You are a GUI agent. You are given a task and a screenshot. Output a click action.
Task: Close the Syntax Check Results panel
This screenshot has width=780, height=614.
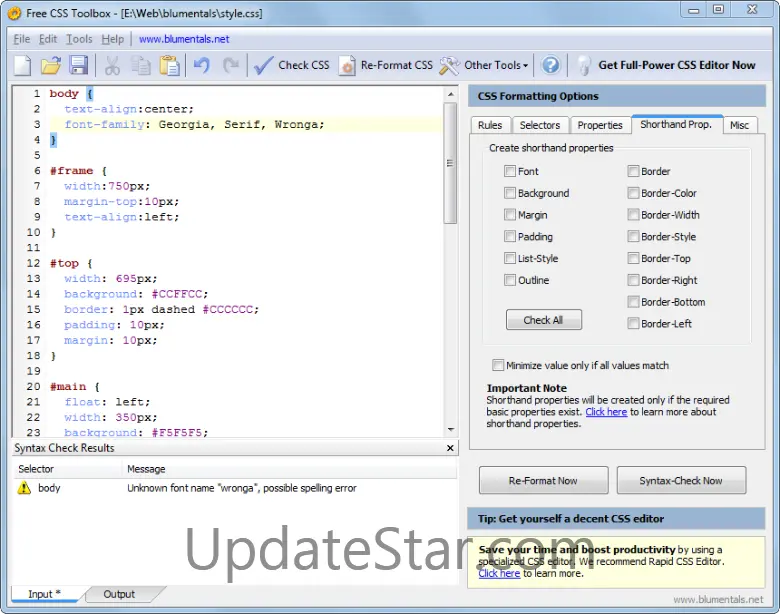[x=450, y=448]
